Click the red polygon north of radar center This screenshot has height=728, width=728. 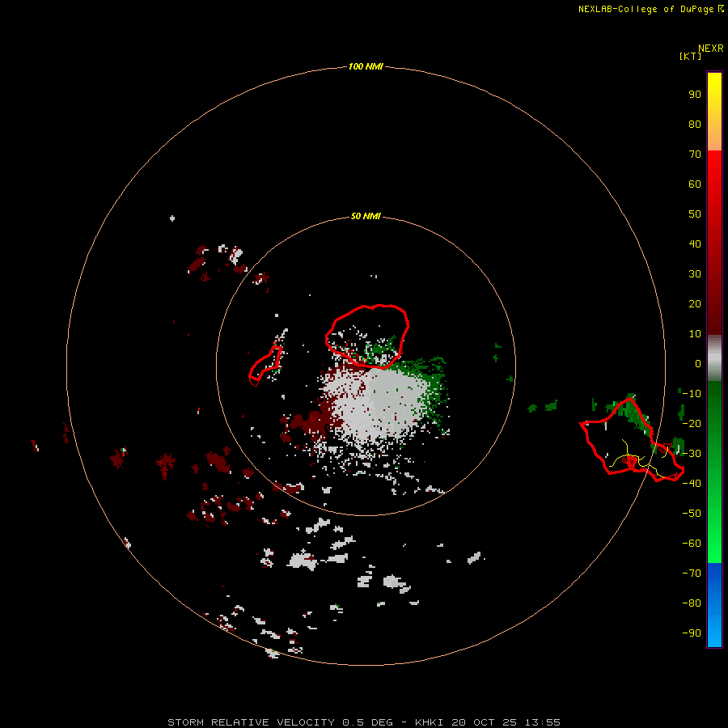tap(366, 336)
